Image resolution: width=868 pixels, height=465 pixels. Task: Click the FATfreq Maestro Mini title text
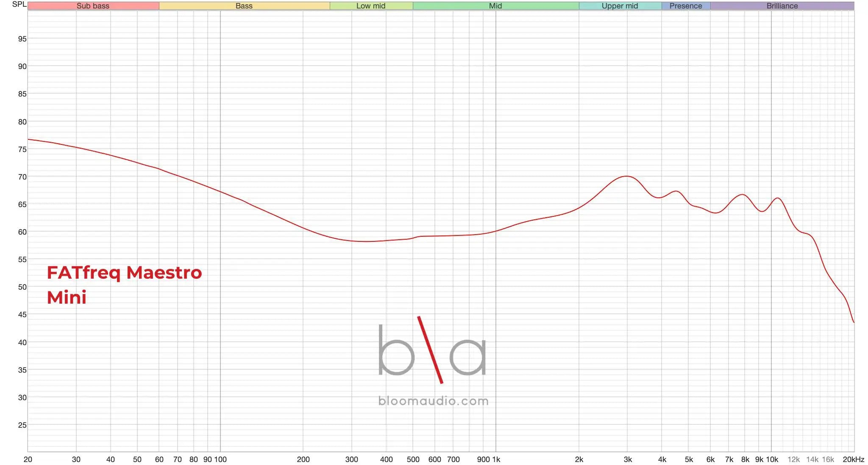[x=124, y=285]
